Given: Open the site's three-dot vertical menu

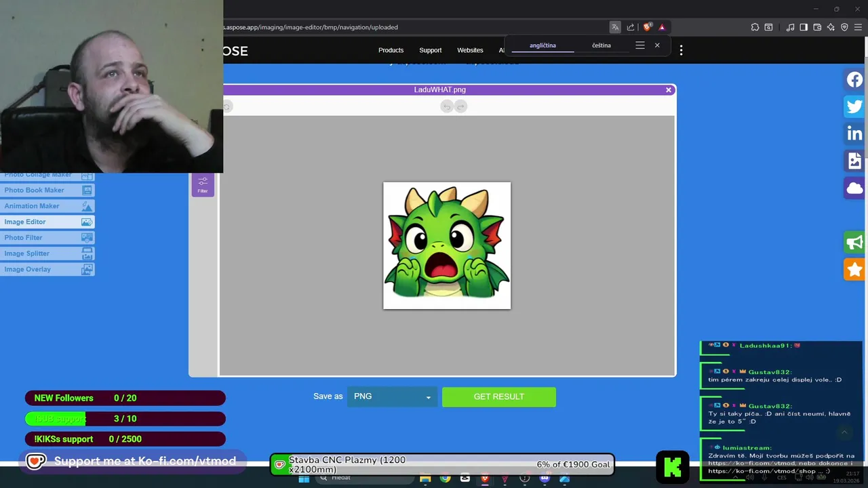Looking at the screenshot, I should pos(681,50).
